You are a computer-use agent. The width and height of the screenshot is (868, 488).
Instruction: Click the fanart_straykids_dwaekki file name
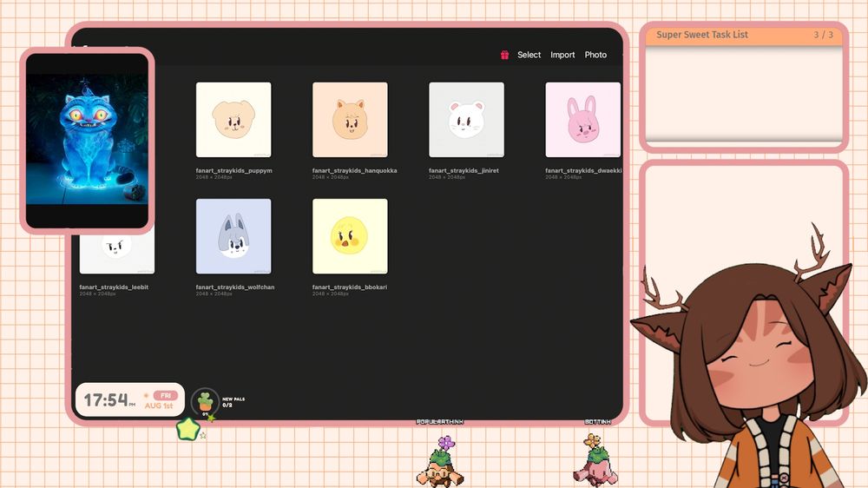click(x=583, y=170)
